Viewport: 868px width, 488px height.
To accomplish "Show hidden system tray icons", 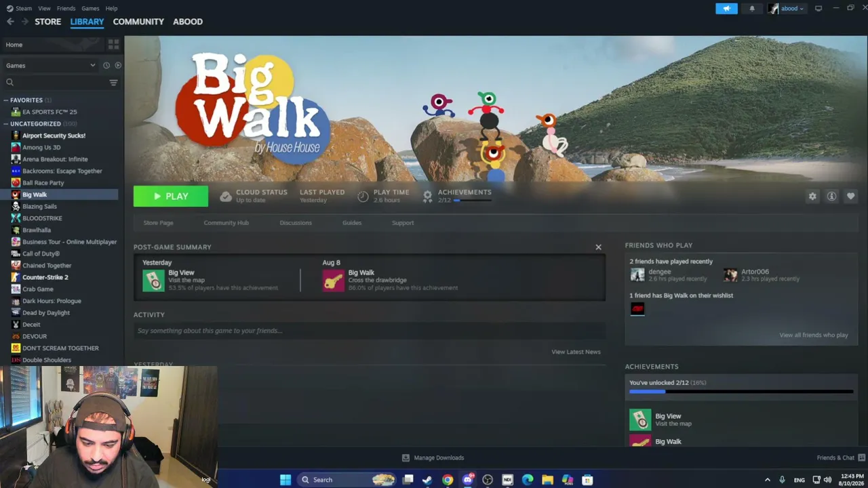I will (768, 480).
